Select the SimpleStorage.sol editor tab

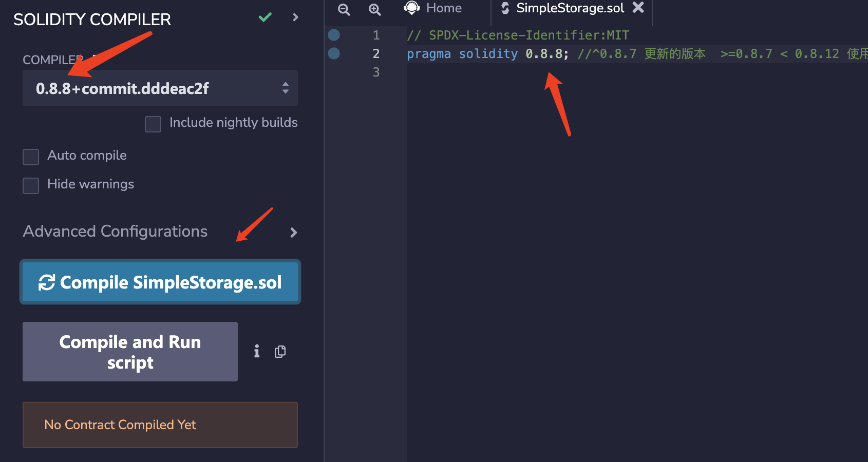tap(570, 8)
